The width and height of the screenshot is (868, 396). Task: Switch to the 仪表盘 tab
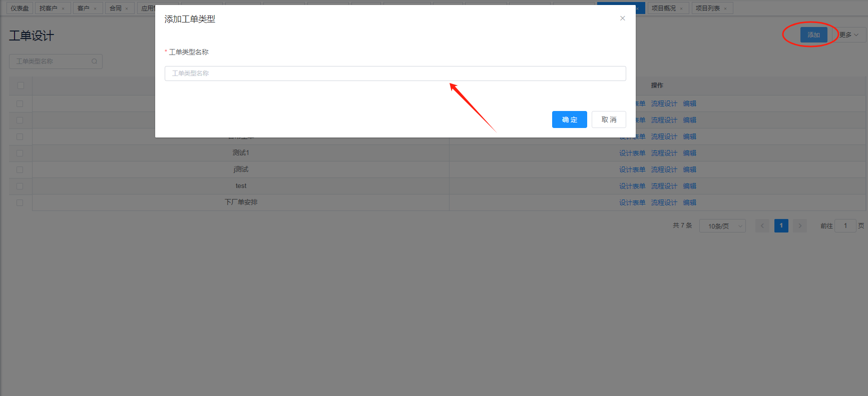tap(20, 8)
